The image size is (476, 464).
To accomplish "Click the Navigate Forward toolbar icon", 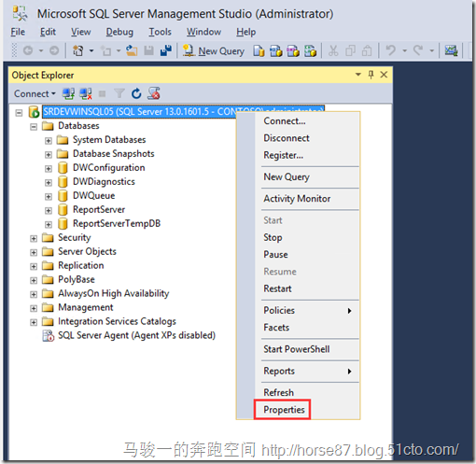I will click(x=54, y=50).
